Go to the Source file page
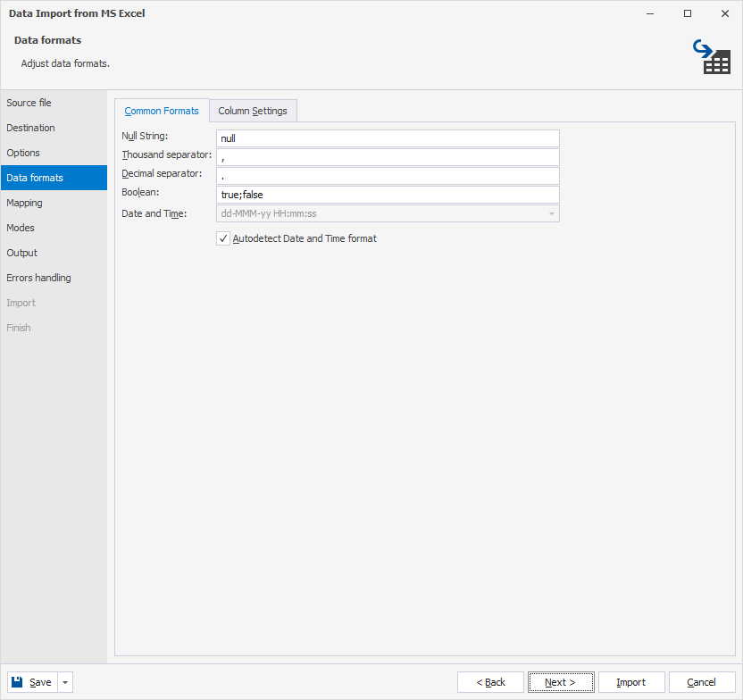The image size is (743, 700). [x=54, y=103]
